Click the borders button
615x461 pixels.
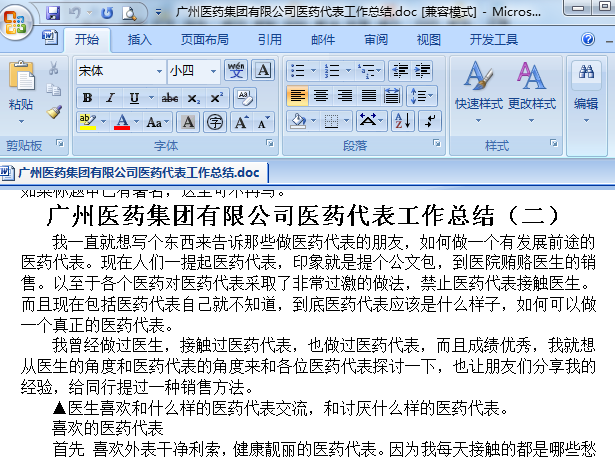[331, 121]
